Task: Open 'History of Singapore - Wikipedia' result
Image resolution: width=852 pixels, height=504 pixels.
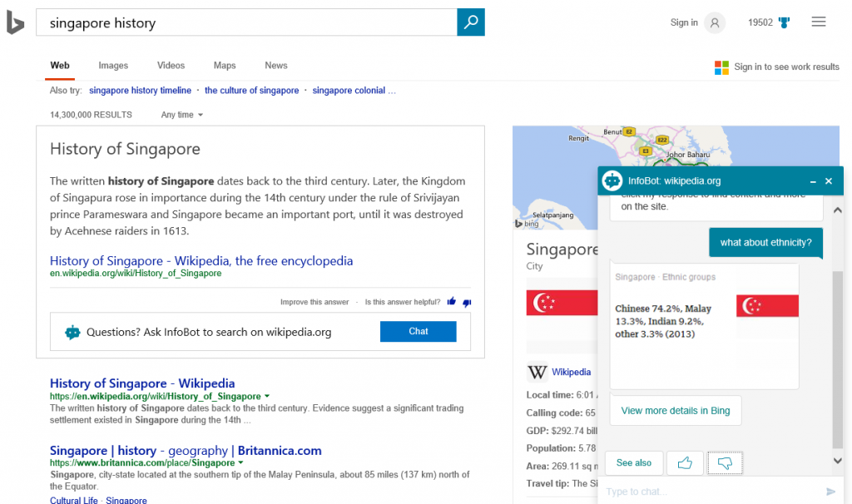Action: click(142, 383)
